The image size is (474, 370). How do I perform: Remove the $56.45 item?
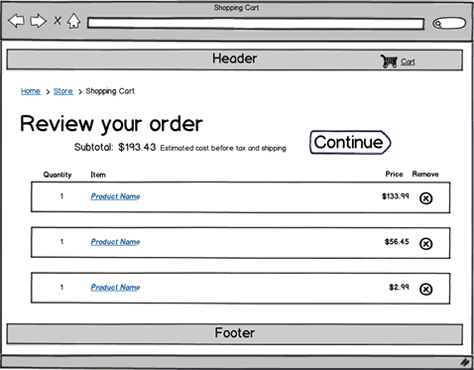pyautogui.click(x=426, y=244)
